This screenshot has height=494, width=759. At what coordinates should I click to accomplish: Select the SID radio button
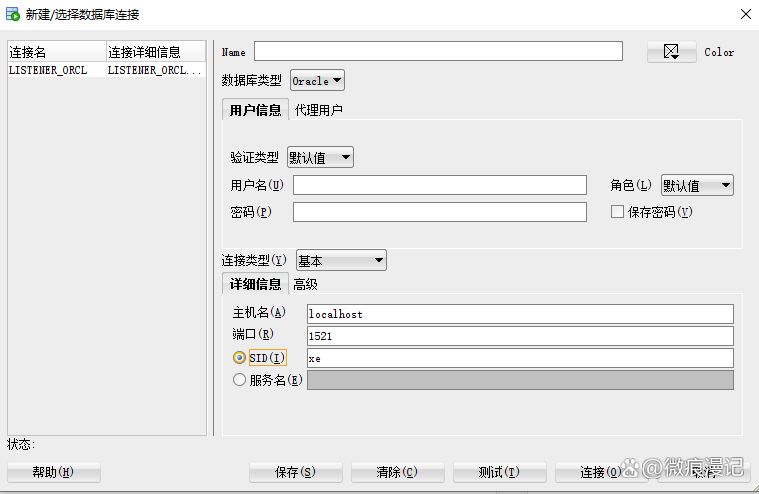(x=239, y=358)
